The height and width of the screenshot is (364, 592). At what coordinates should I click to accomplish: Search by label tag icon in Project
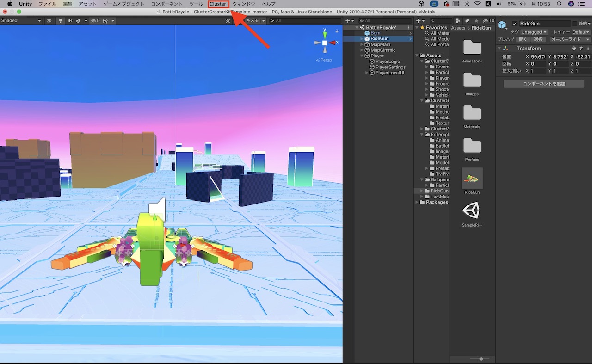[x=467, y=21]
